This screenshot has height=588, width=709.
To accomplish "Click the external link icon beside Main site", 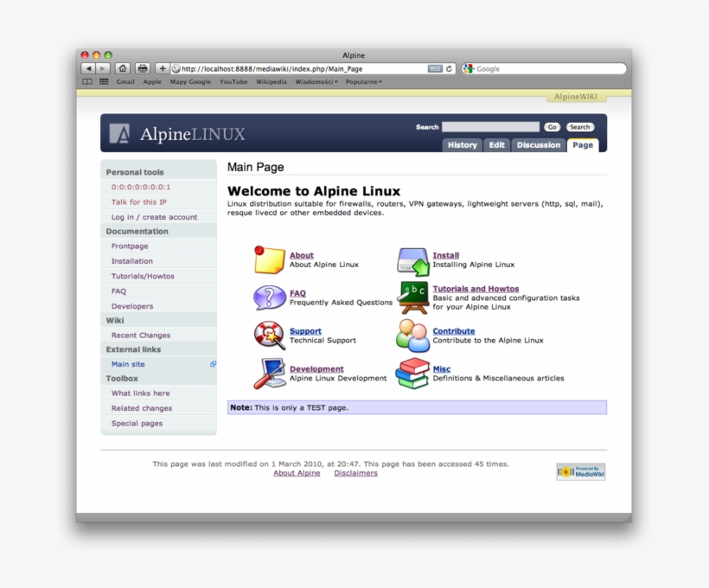I will tap(213, 364).
